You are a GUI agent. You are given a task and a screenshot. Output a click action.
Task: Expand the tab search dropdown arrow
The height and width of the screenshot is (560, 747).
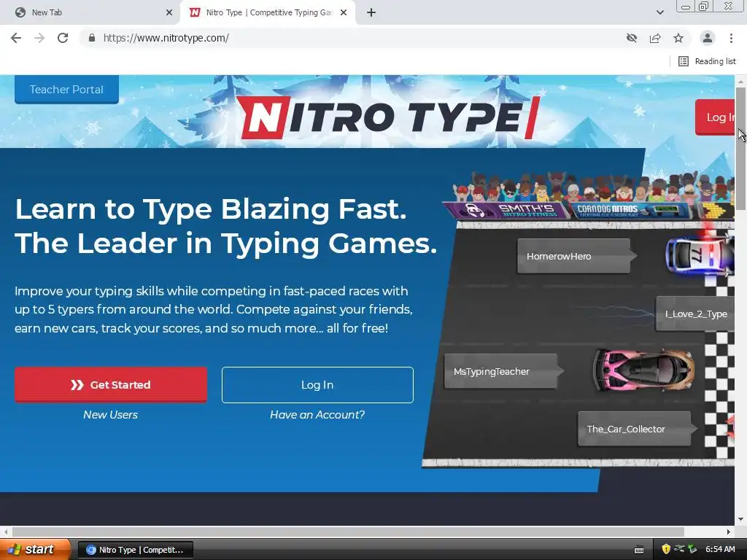659,12
